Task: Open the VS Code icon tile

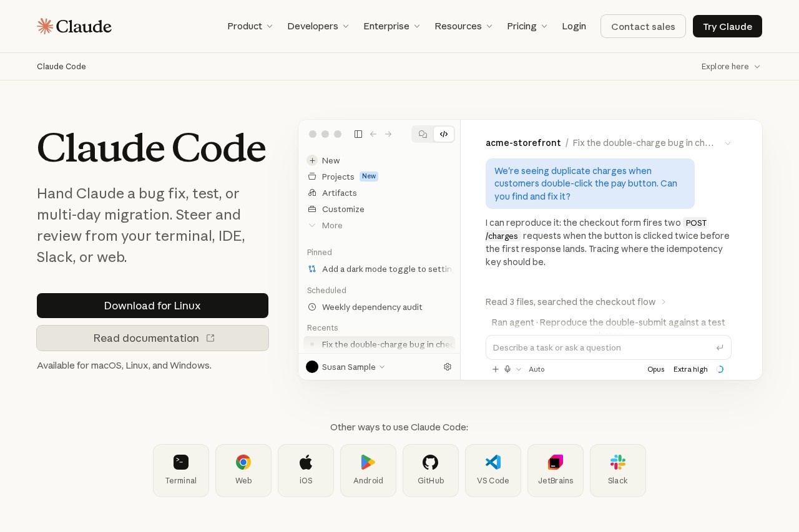Action: (x=493, y=470)
